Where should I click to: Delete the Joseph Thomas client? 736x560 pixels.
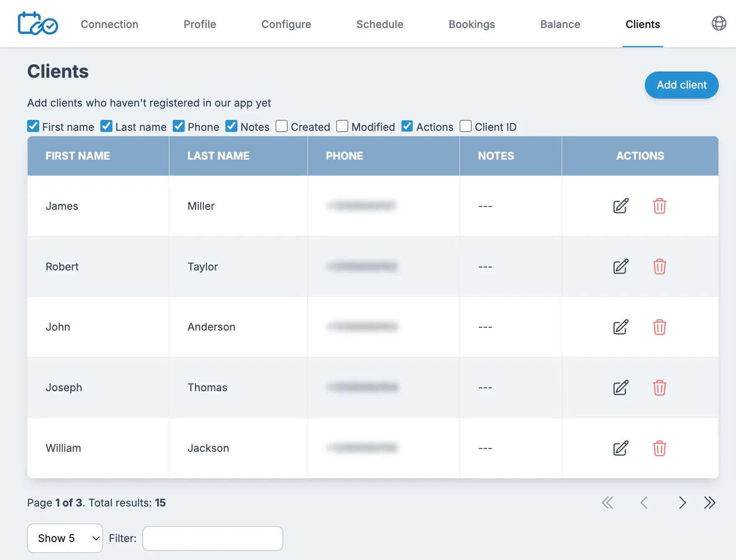point(660,388)
